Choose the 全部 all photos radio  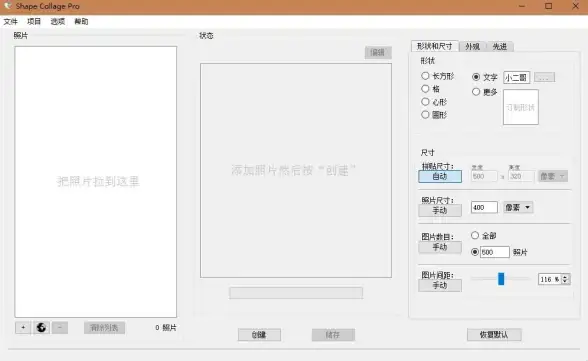point(475,235)
